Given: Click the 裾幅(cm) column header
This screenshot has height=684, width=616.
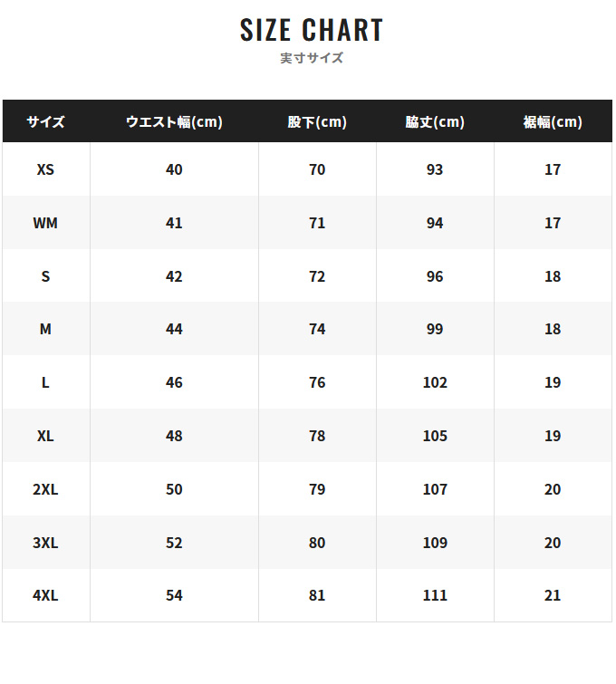Looking at the screenshot, I should tap(553, 121).
